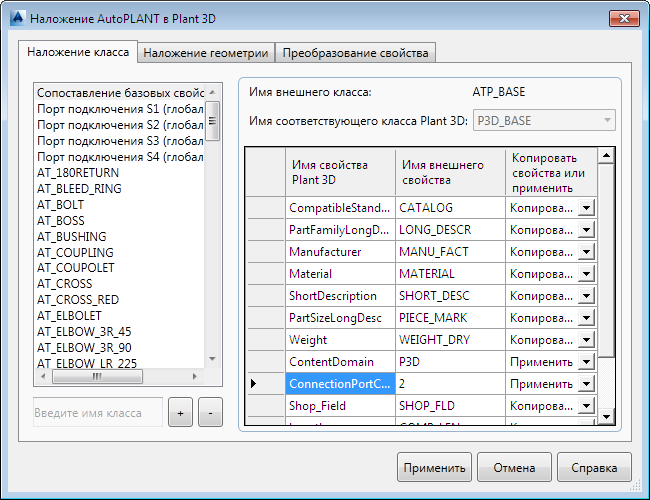The width and height of the screenshot is (650, 500).
Task: Select AT_BOSS in class list
Action: (x=120, y=221)
